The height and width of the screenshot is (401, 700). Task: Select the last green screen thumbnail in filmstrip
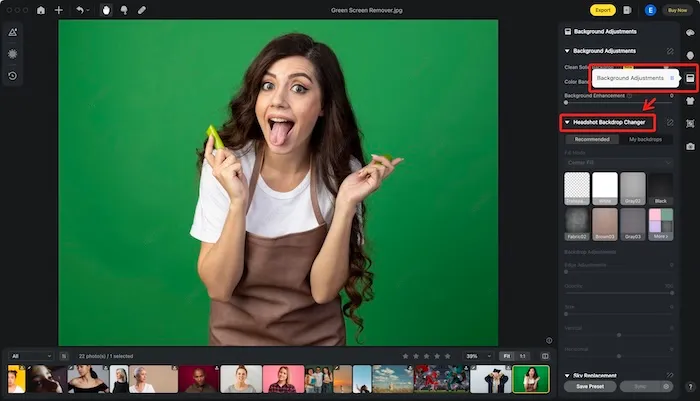click(531, 379)
